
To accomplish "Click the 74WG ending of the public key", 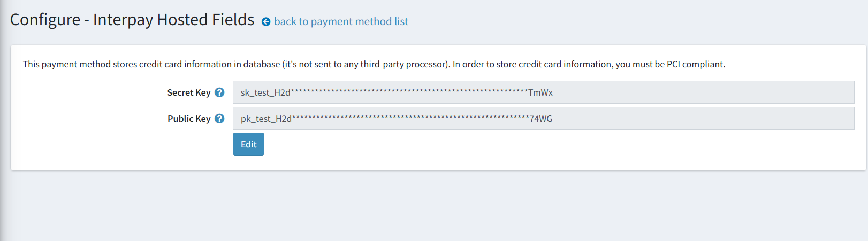I will 541,119.
